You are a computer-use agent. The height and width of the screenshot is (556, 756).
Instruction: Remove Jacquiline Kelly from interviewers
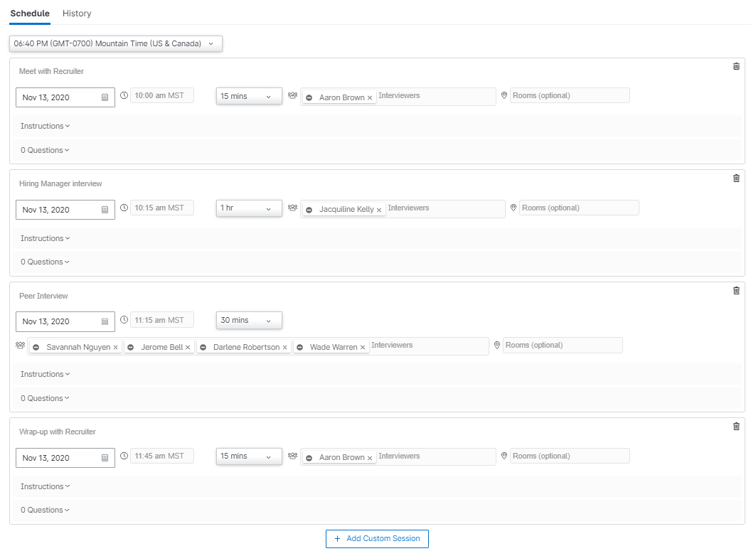[379, 210]
